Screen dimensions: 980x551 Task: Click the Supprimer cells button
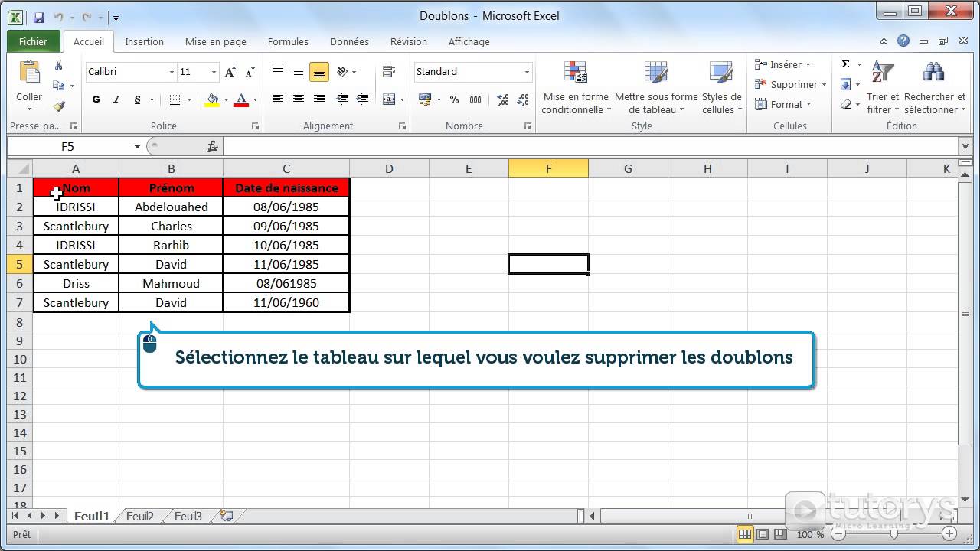[790, 85]
